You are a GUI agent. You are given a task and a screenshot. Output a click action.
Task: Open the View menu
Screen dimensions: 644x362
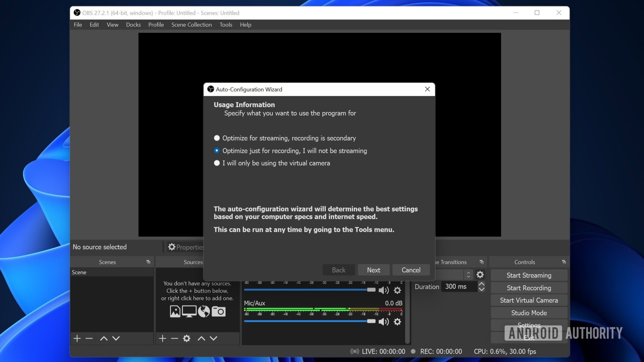tap(112, 25)
